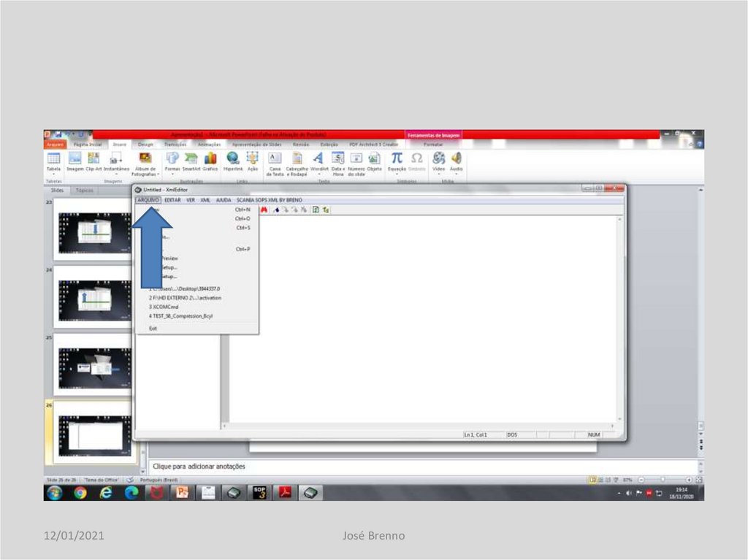Screen dimensions: 748x560
Task: Click the notes field Clique para adicionar anotações
Action: pos(422,467)
